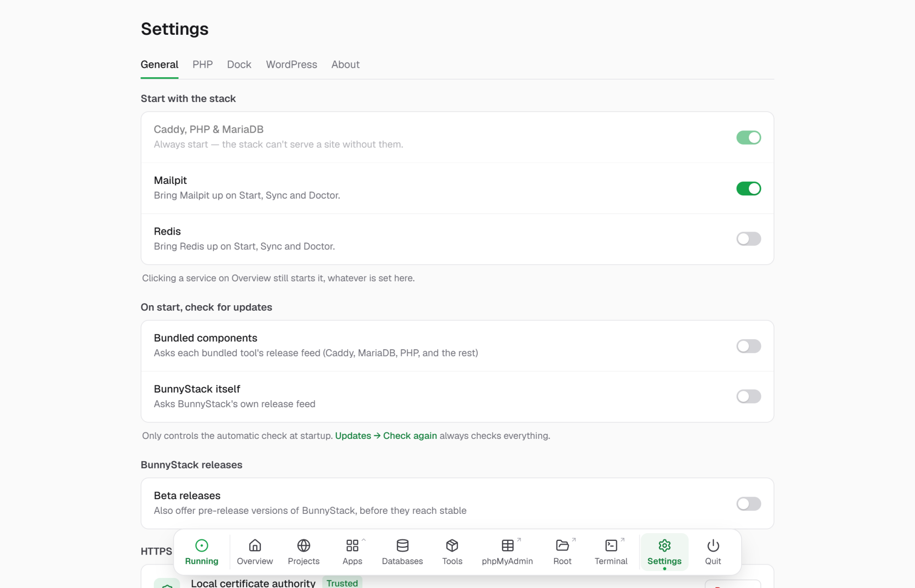915x588 pixels.
Task: Click 'Bring Mailpit up on Start' description
Action: click(x=247, y=195)
